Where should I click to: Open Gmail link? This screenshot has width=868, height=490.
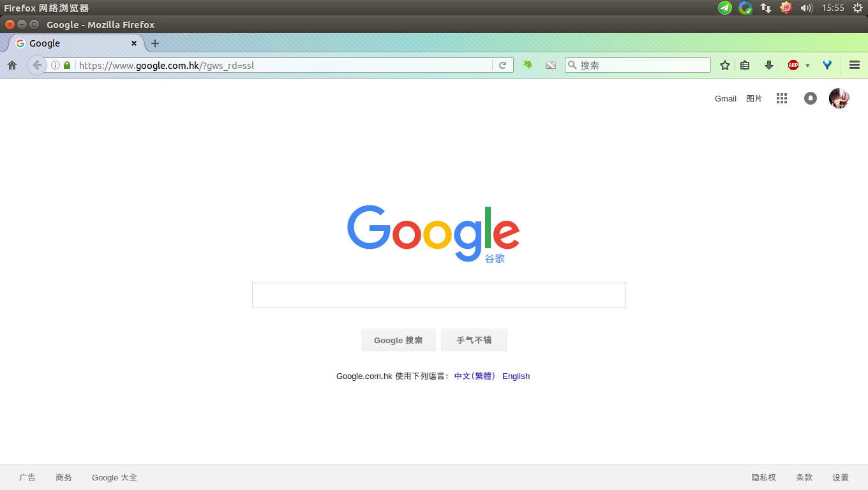coord(726,99)
